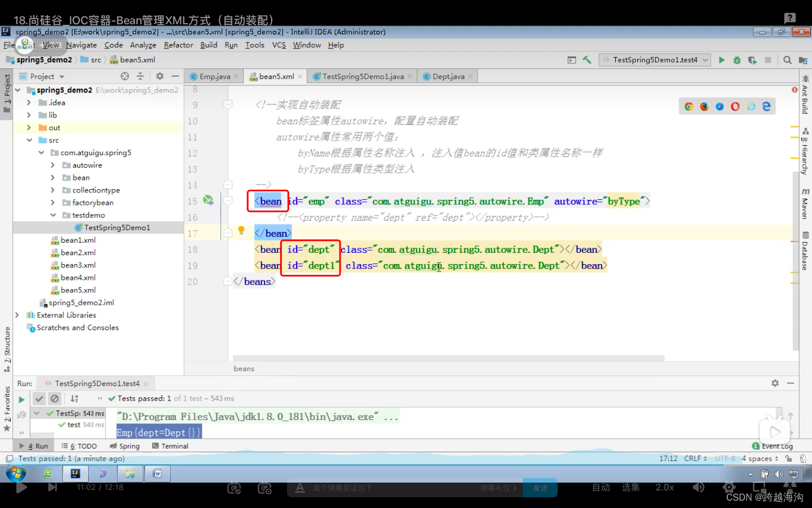
Task: Toggle Show Ignored tests button
Action: 55,398
